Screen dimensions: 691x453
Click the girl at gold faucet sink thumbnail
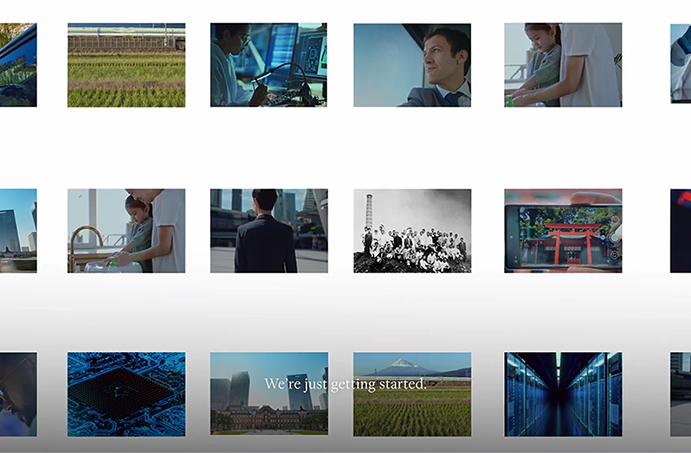point(126,231)
